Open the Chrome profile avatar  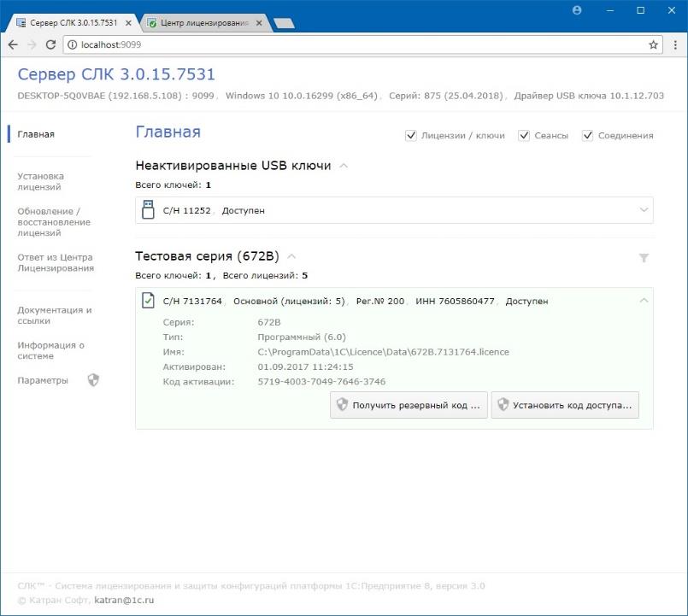coord(577,10)
